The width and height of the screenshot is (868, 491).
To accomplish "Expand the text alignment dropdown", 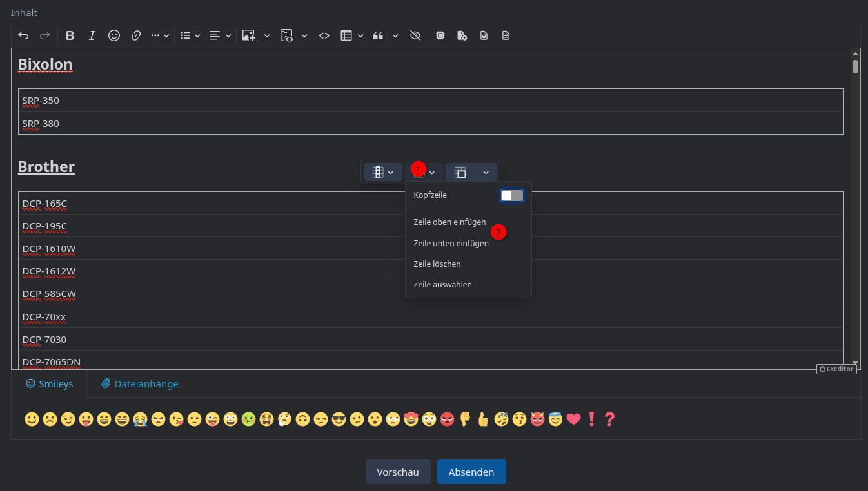I will [221, 36].
